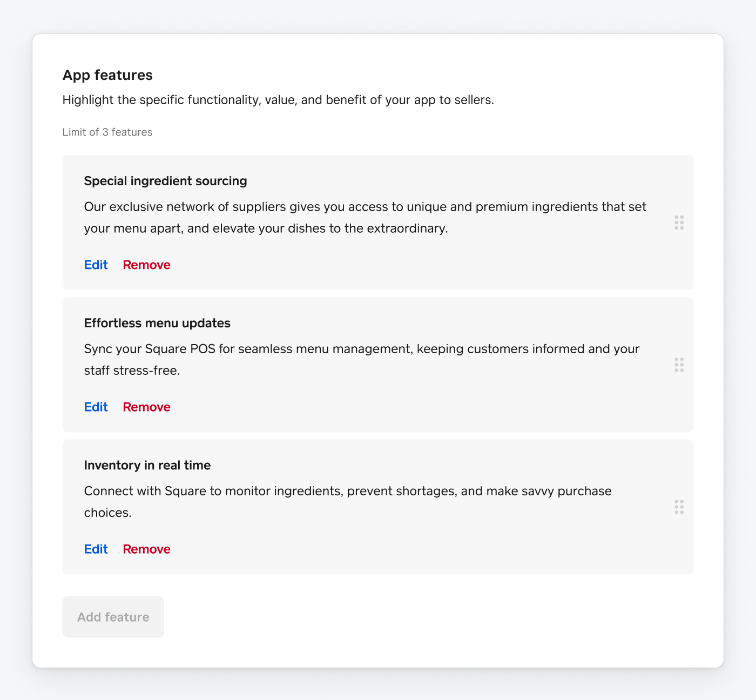Select the 'Inventory in real time' title
756x700 pixels.
point(147,465)
